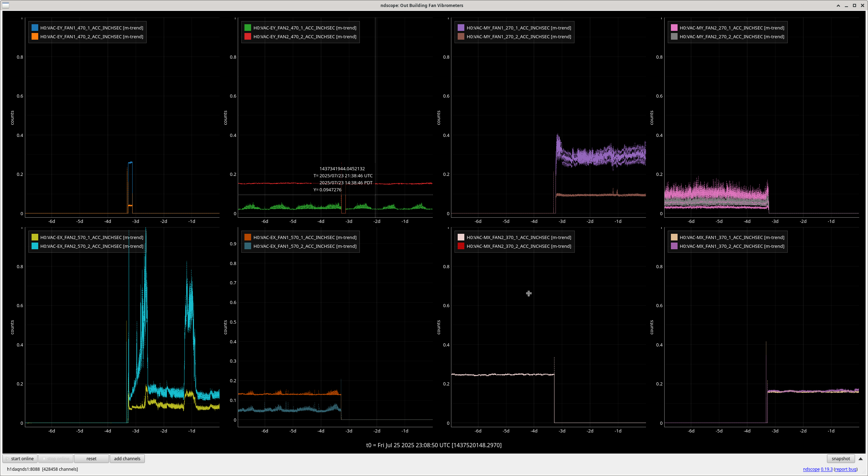Click purple MY_FAN1_270_1 legend swatch
868x476 pixels.
tap(461, 28)
